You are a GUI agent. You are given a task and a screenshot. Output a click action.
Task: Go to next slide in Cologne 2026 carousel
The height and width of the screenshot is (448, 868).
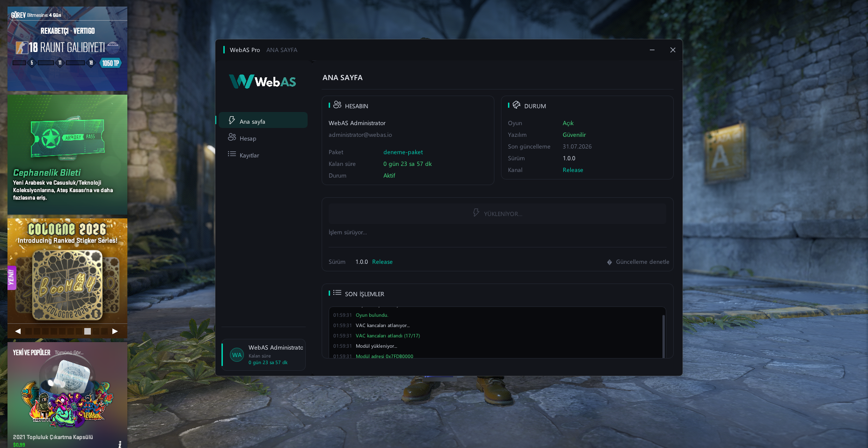point(115,331)
